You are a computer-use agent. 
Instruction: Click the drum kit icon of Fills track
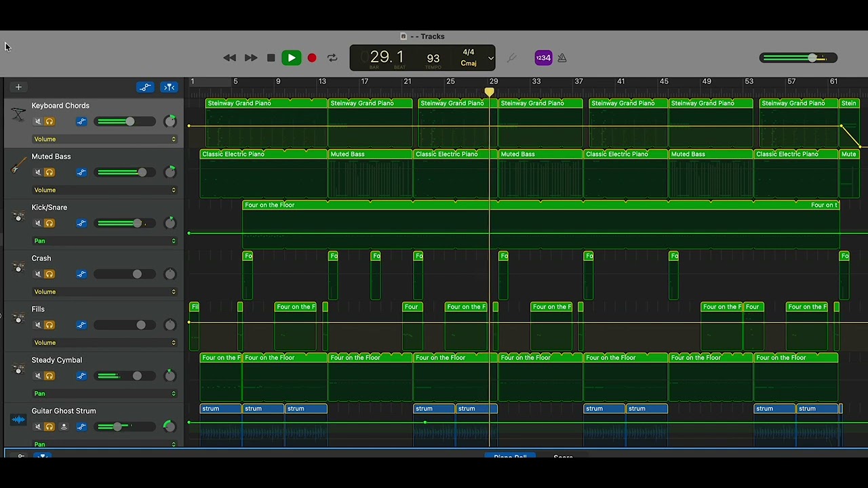(x=18, y=319)
